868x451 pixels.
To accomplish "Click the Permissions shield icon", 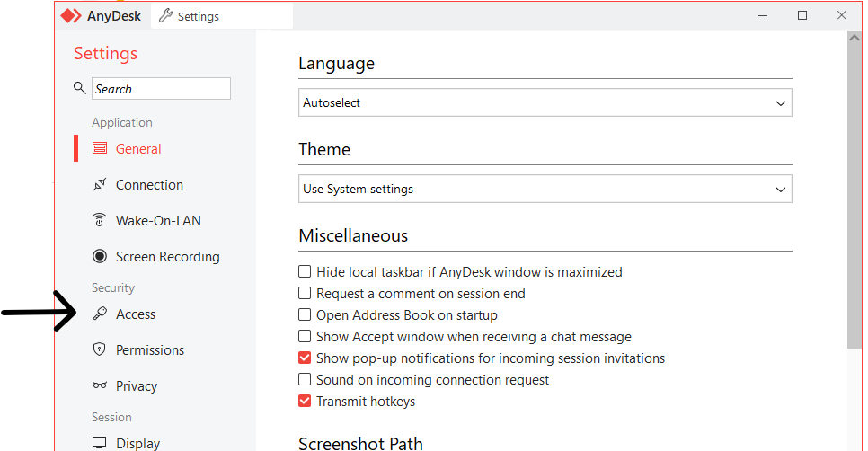I will pos(99,349).
